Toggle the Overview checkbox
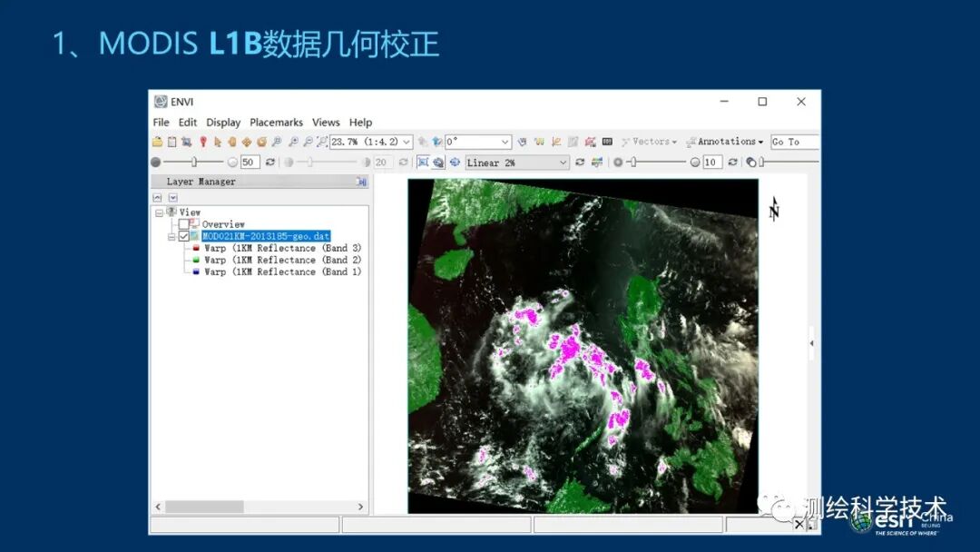This screenshot has height=552, width=980. (x=183, y=224)
